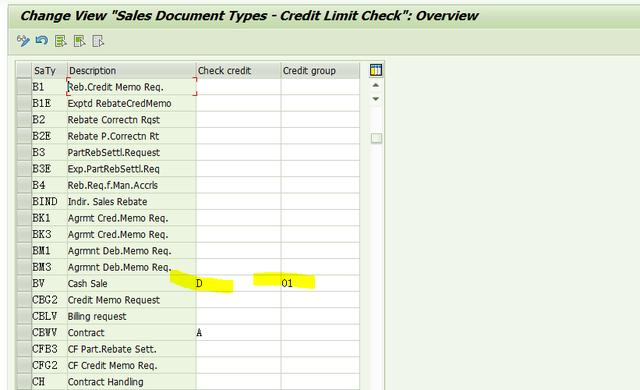This screenshot has height=390, width=640.
Task: Click the Select Block toolbar icon
Action: click(x=79, y=41)
